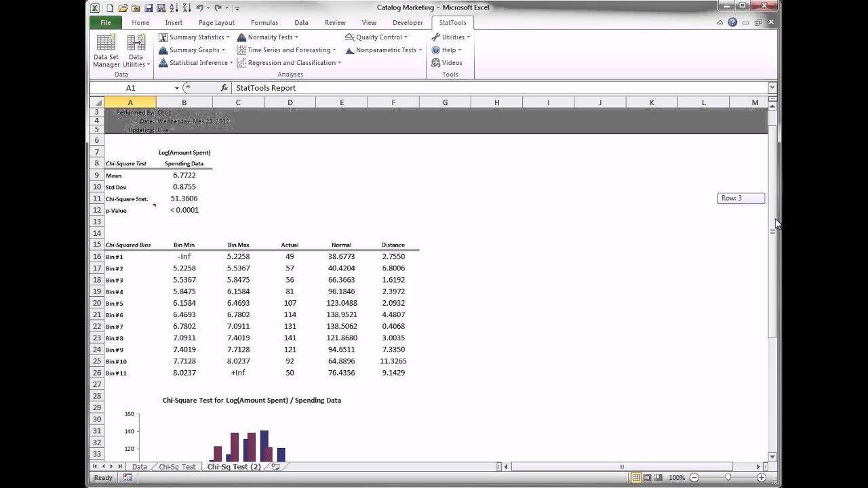Click the Redo arrow icon
Viewport: 868px width, 488px height.
click(218, 8)
